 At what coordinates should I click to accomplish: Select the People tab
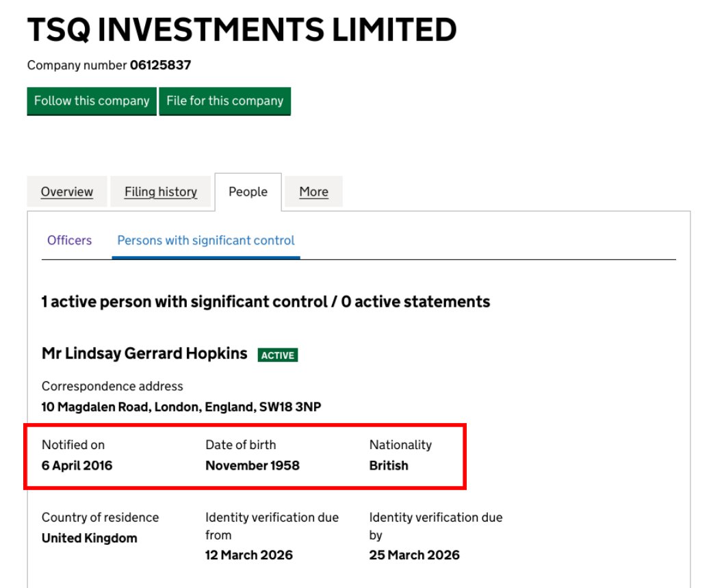click(248, 192)
